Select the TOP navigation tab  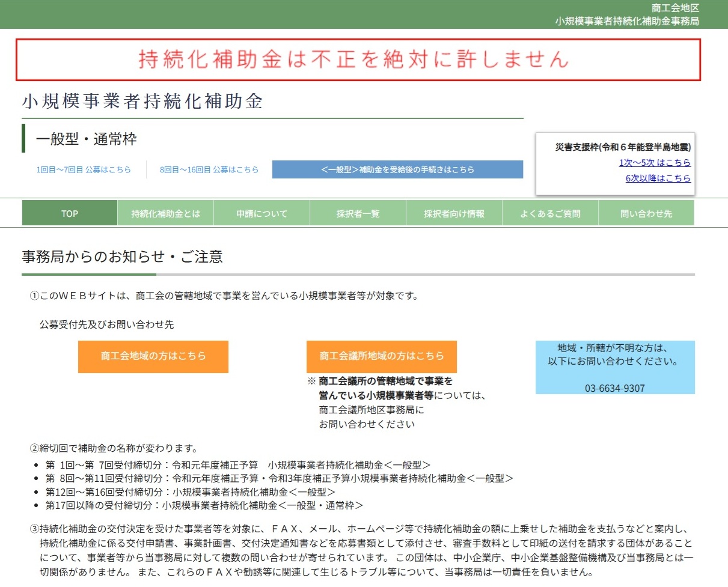70,213
